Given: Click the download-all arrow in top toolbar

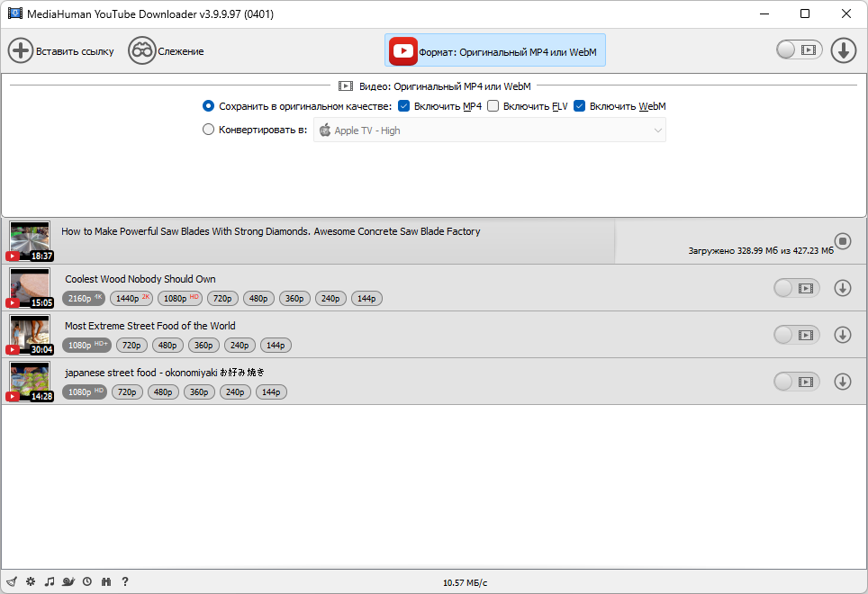Looking at the screenshot, I should [x=843, y=50].
